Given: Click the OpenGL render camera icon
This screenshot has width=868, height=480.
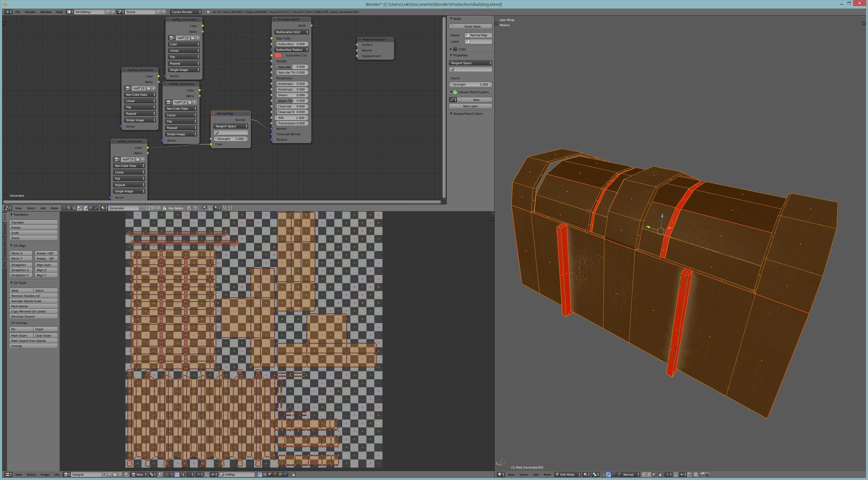Looking at the screenshot, I should tap(702, 475).
